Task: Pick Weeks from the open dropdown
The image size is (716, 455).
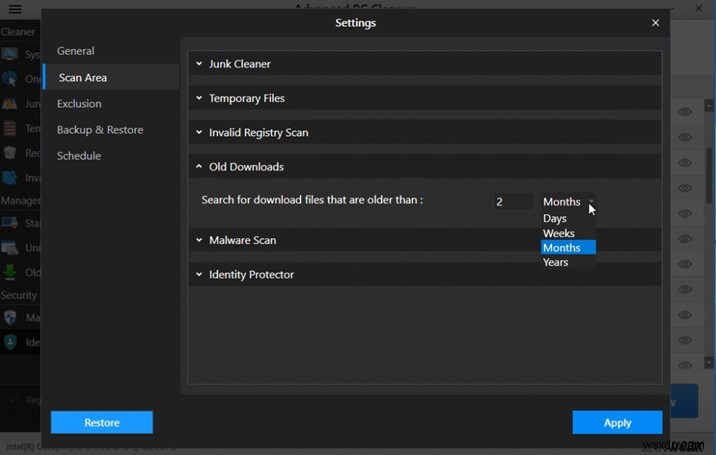Action: coord(559,233)
